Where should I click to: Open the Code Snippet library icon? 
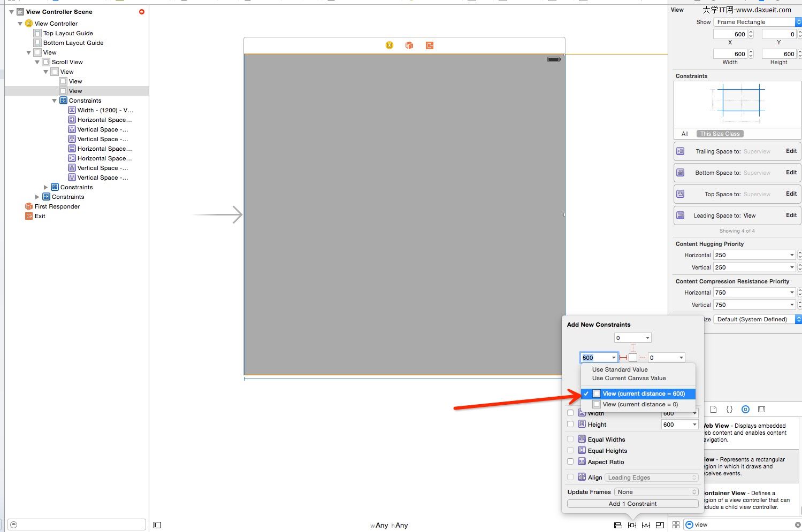[729, 410]
